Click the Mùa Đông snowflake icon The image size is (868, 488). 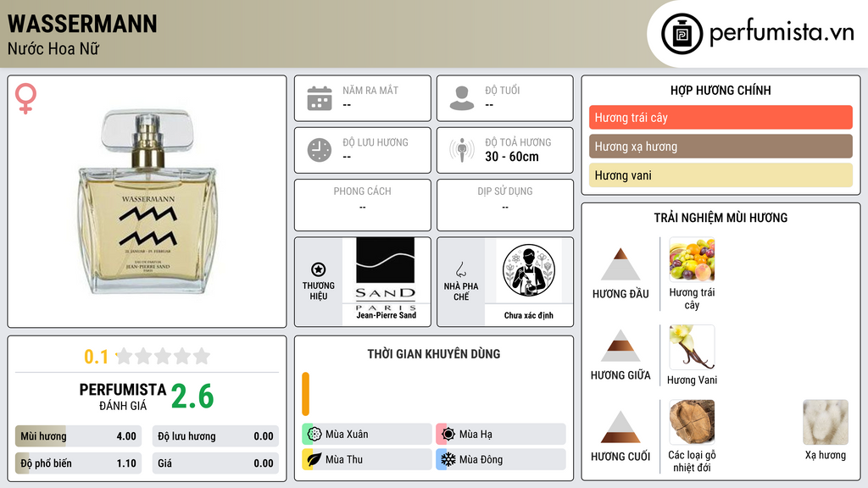tap(448, 459)
